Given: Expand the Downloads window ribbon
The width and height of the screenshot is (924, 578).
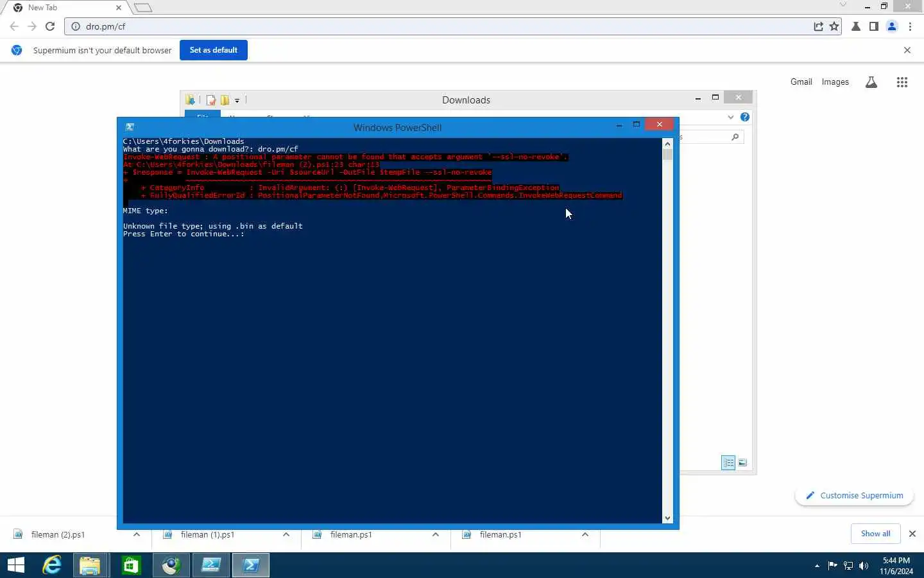Looking at the screenshot, I should click(x=731, y=117).
